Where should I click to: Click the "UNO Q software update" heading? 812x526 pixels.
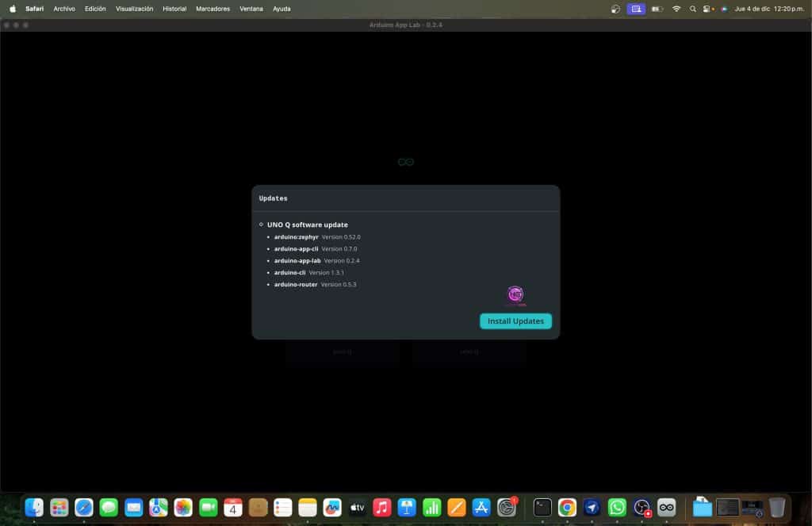point(308,225)
